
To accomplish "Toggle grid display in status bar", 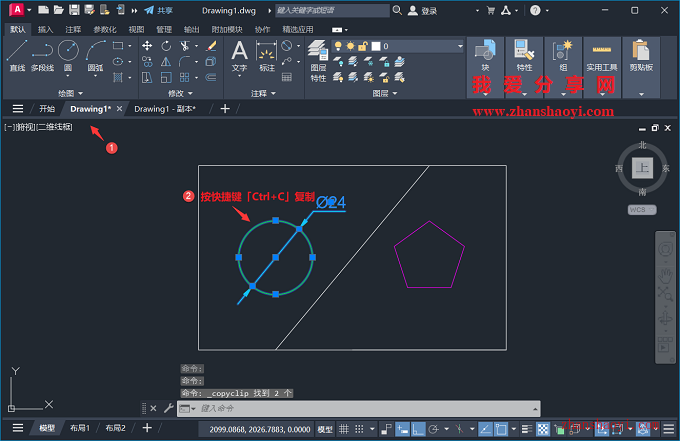I will click(343, 429).
